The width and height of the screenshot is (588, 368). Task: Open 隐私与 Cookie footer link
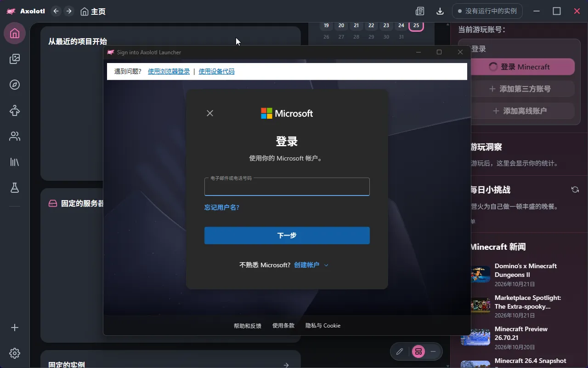tap(323, 326)
